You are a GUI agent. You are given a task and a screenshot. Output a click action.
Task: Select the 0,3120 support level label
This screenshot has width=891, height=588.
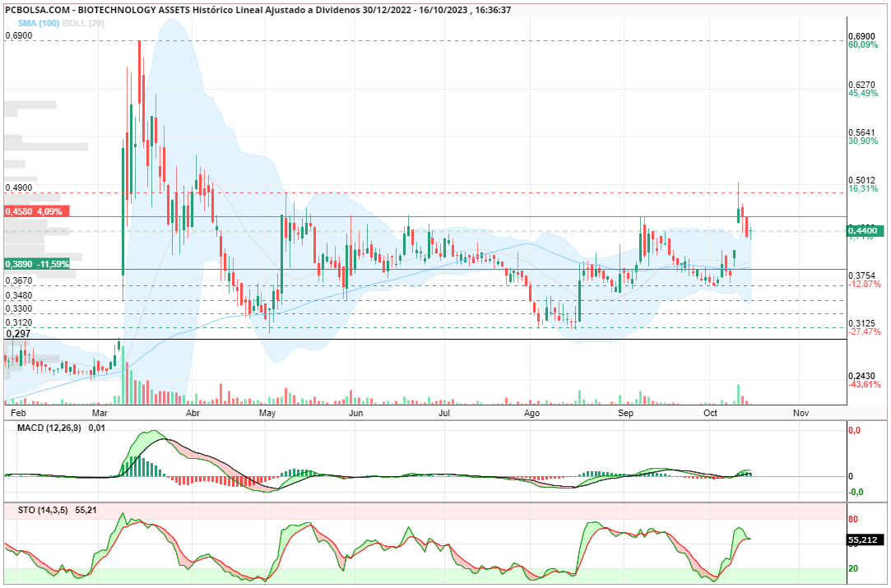(x=18, y=322)
